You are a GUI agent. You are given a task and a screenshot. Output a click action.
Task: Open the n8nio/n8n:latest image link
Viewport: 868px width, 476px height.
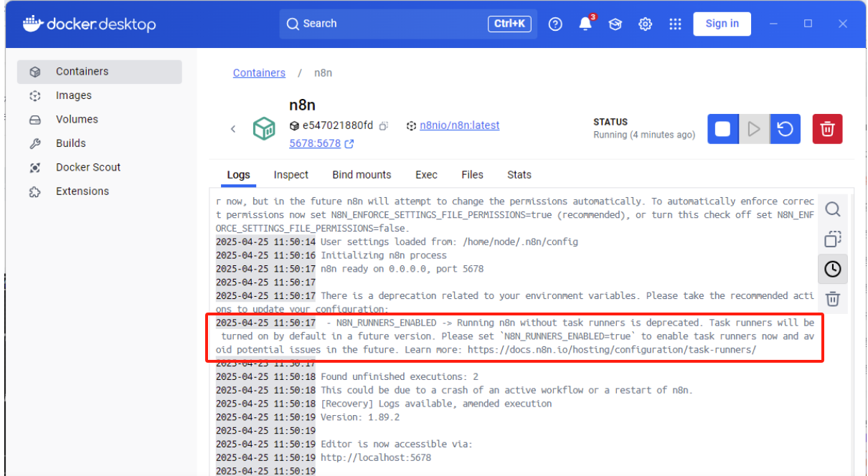point(459,125)
